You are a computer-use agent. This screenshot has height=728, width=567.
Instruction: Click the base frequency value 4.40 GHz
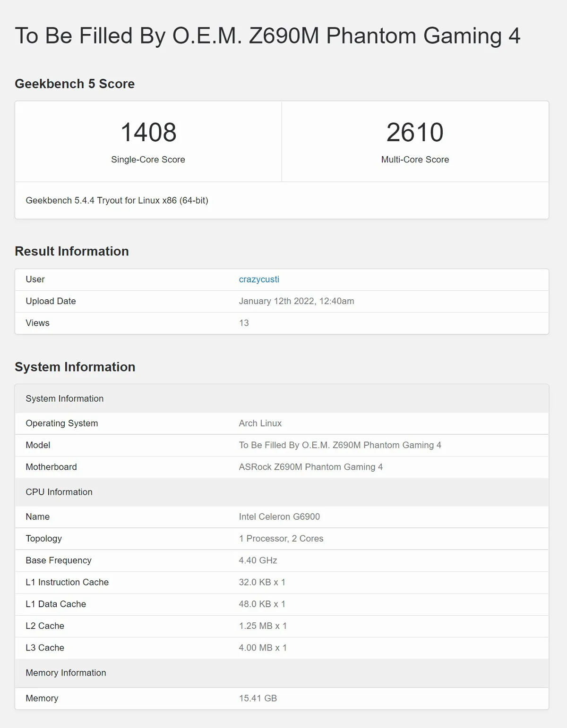258,560
